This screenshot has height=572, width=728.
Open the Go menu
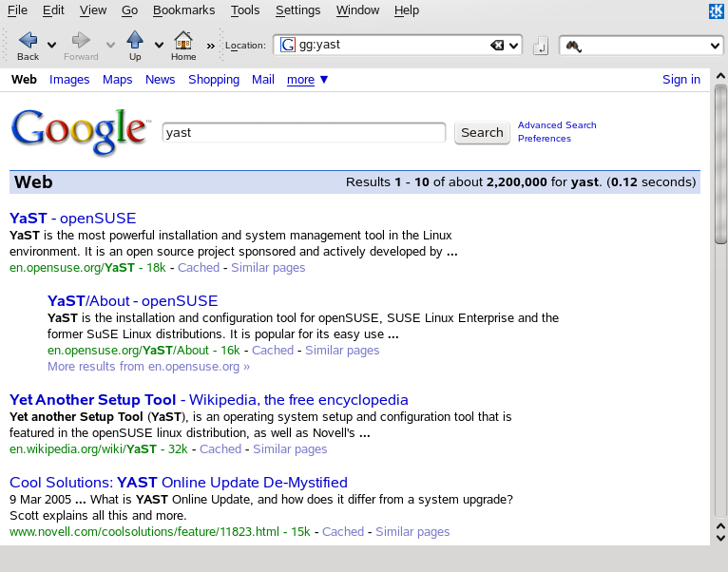coord(129,10)
